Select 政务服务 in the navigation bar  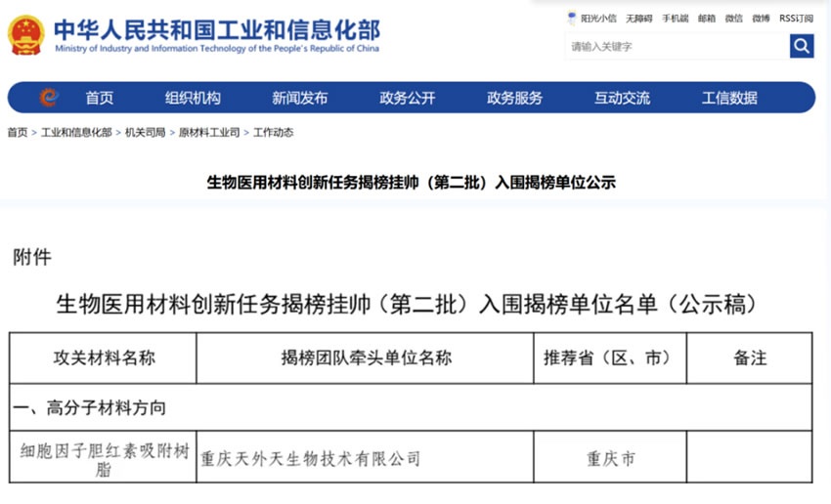[x=514, y=98]
